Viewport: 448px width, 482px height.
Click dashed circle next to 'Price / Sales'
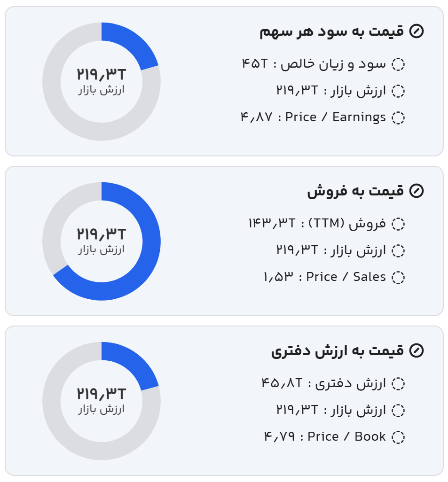coord(398,277)
